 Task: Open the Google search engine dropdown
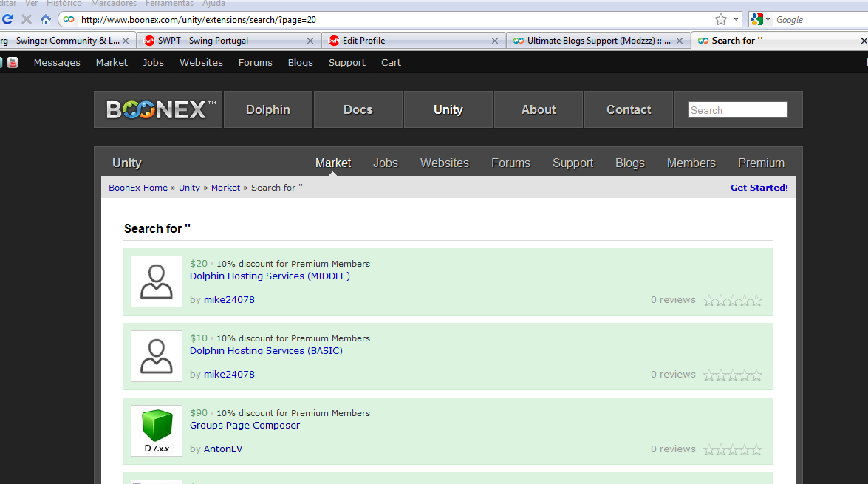tap(761, 20)
